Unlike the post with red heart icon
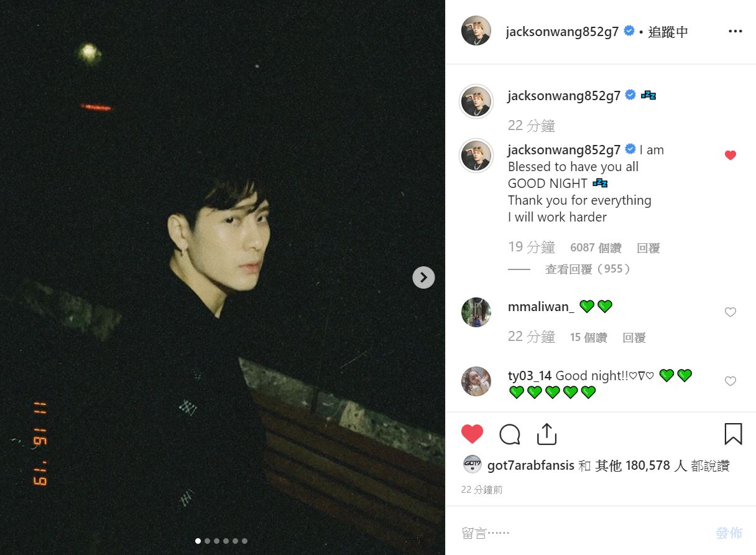The image size is (756, 555). (472, 434)
